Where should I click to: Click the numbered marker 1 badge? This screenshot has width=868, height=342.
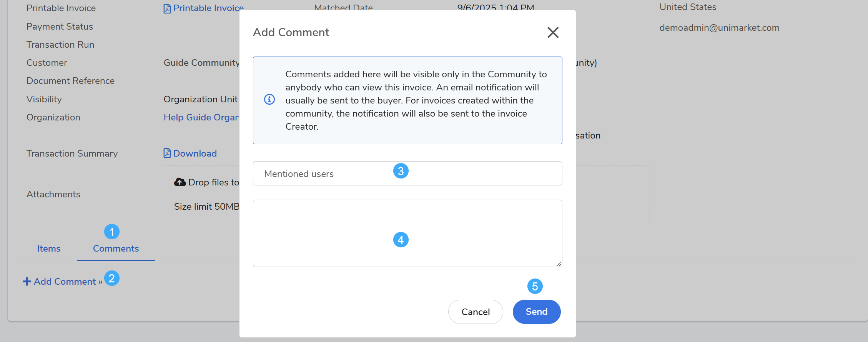(112, 232)
